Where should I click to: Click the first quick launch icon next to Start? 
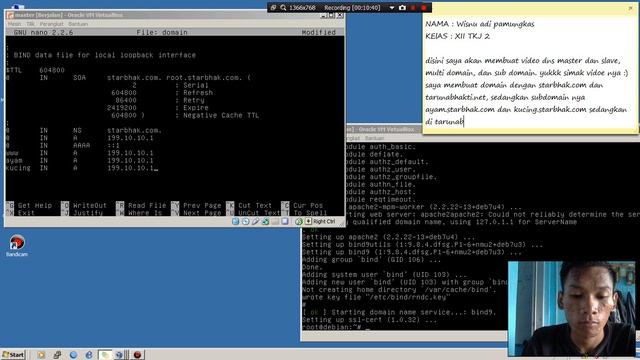tap(41, 355)
